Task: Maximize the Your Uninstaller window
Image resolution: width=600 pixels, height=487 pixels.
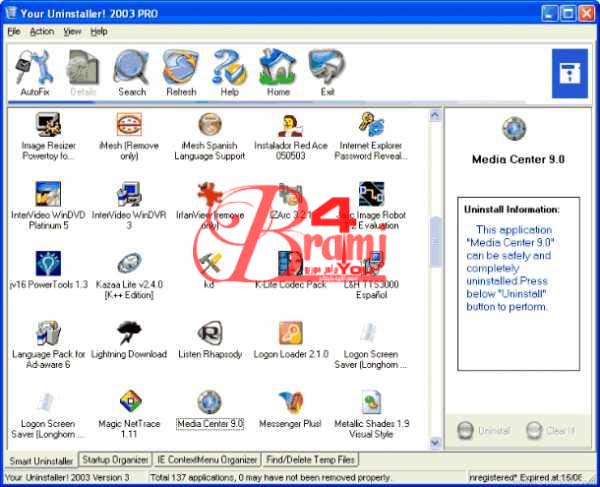Action: pos(568,14)
